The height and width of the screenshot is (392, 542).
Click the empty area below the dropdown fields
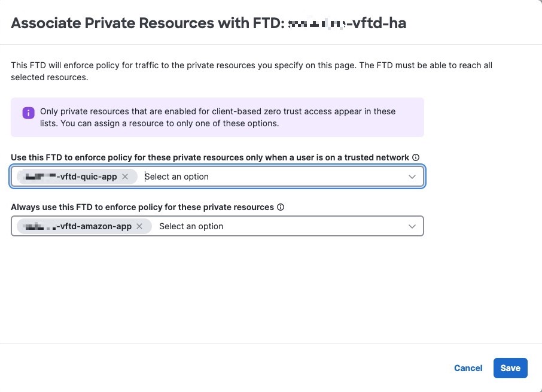[x=269, y=287]
